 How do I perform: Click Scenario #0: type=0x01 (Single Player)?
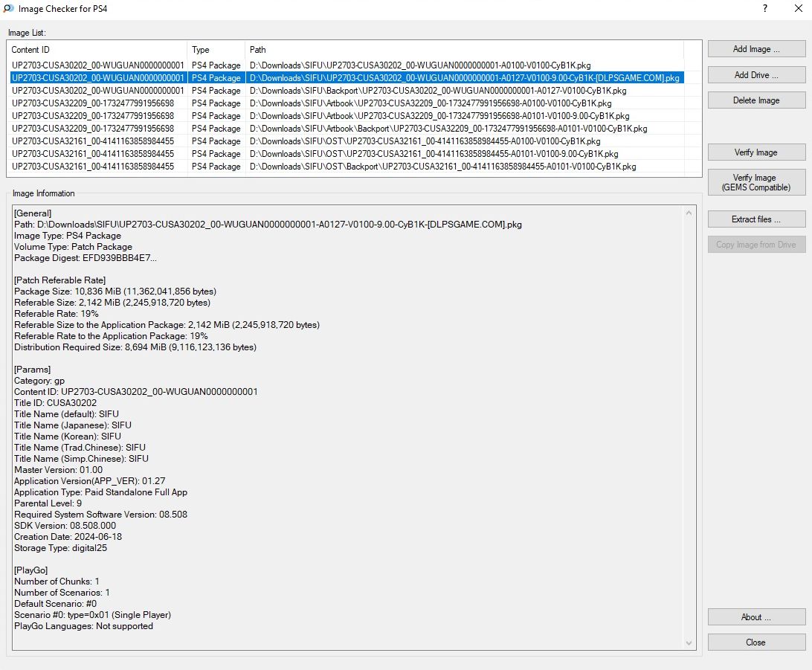(92, 615)
